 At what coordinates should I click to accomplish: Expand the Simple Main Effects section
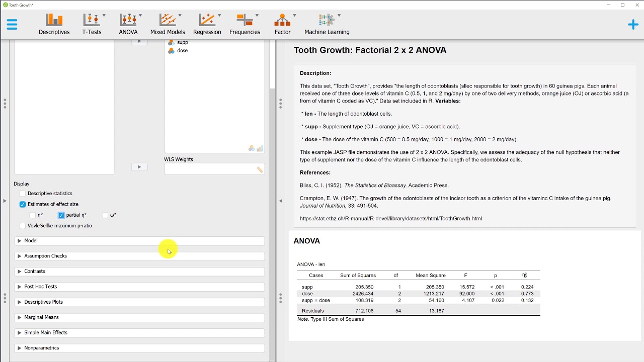139,333
